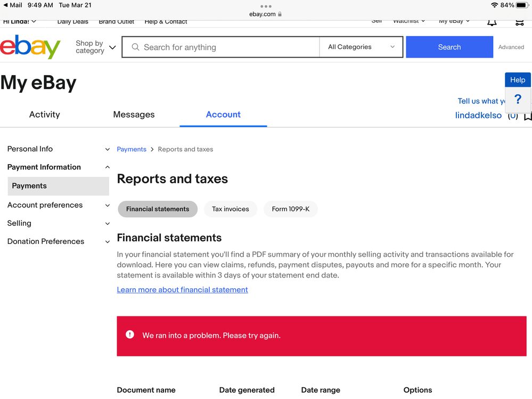The image size is (532, 399).
Task: Click the eBay logo
Action: [x=30, y=47]
